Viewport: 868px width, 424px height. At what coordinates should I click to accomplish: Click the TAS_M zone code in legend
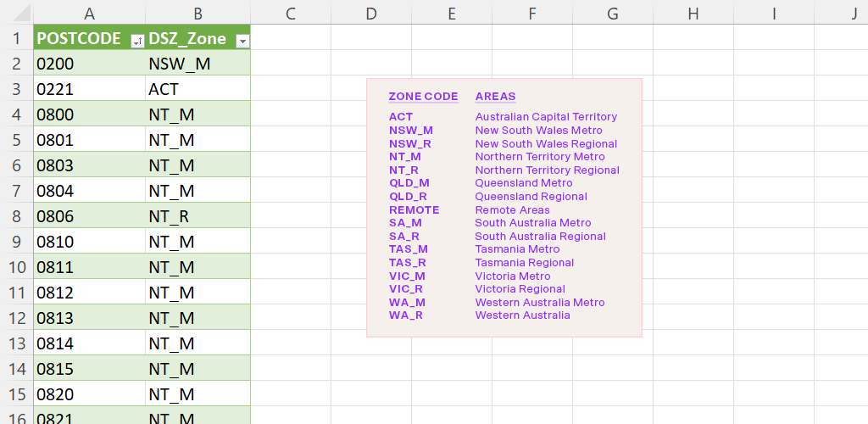point(408,249)
